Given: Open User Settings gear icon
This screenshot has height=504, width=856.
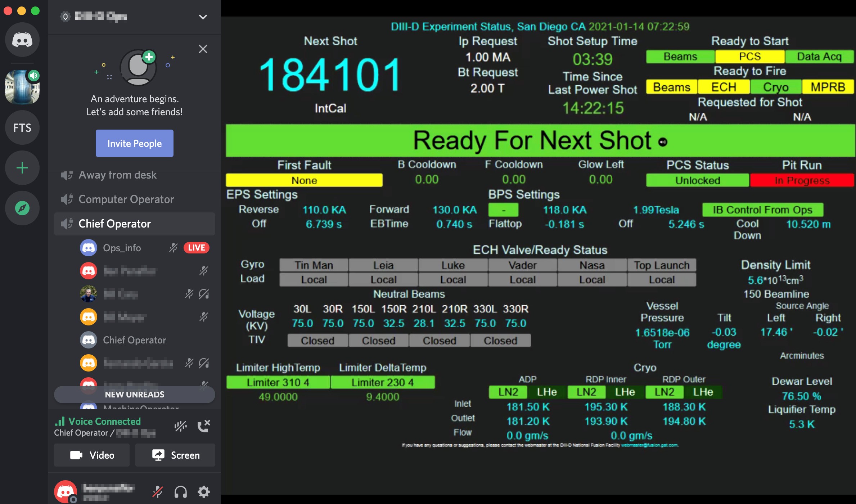Looking at the screenshot, I should (203, 491).
